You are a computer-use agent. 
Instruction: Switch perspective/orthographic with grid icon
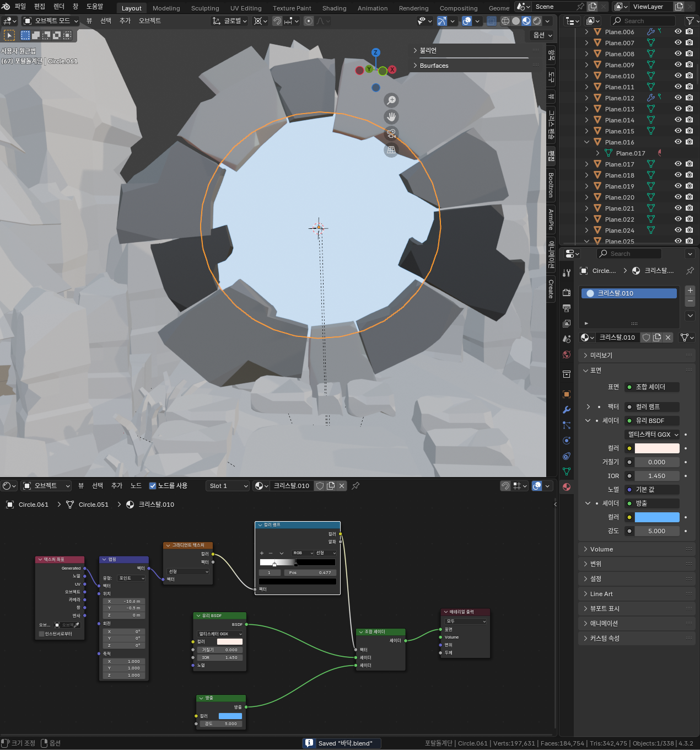click(391, 150)
